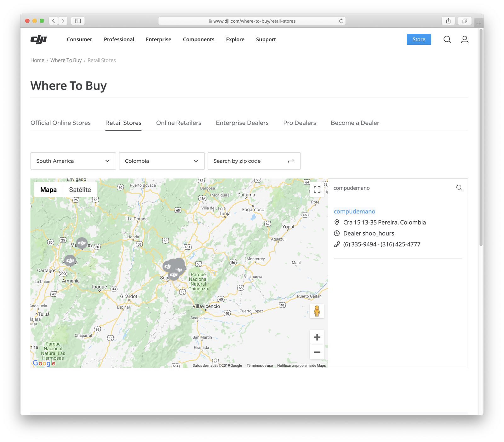The height and width of the screenshot is (442, 504).
Task: Click Términos de uso link
Action: (260, 366)
